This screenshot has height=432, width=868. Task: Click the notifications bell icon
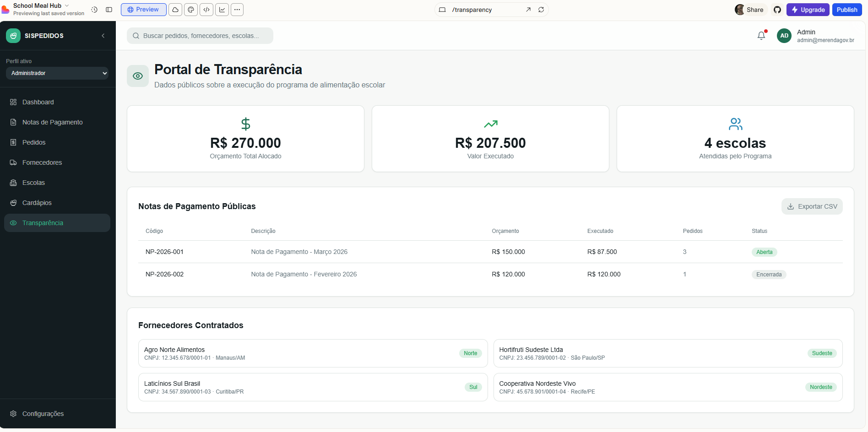pyautogui.click(x=761, y=36)
